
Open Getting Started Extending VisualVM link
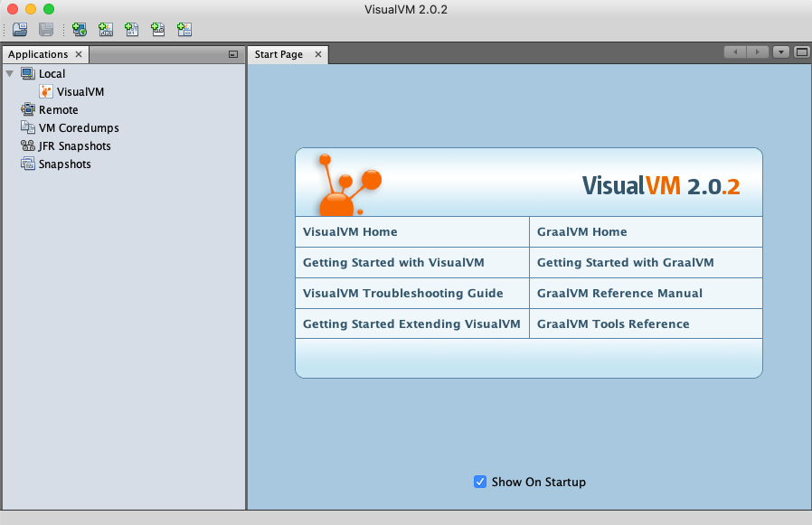(x=411, y=323)
